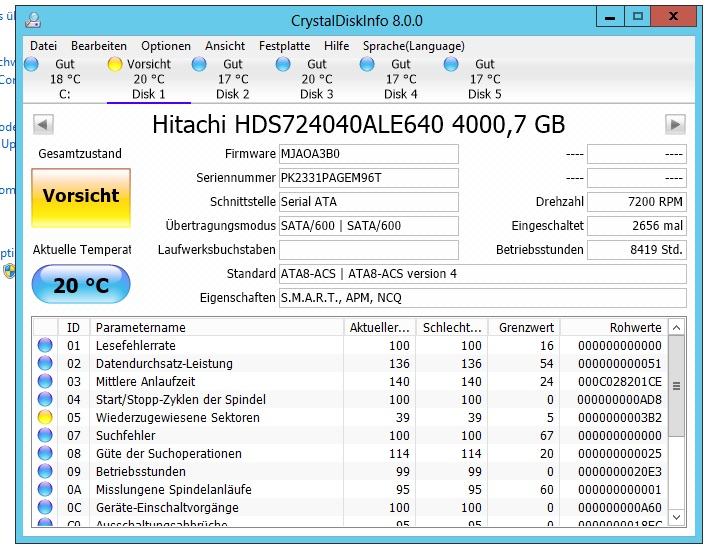
Task: Click the blue status orb for Disk 5
Action: coord(451,64)
